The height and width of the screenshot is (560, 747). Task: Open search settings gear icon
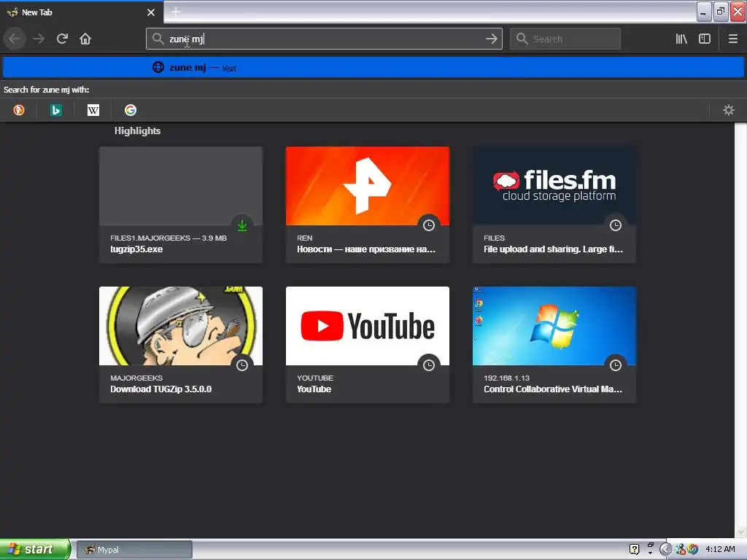pos(729,110)
